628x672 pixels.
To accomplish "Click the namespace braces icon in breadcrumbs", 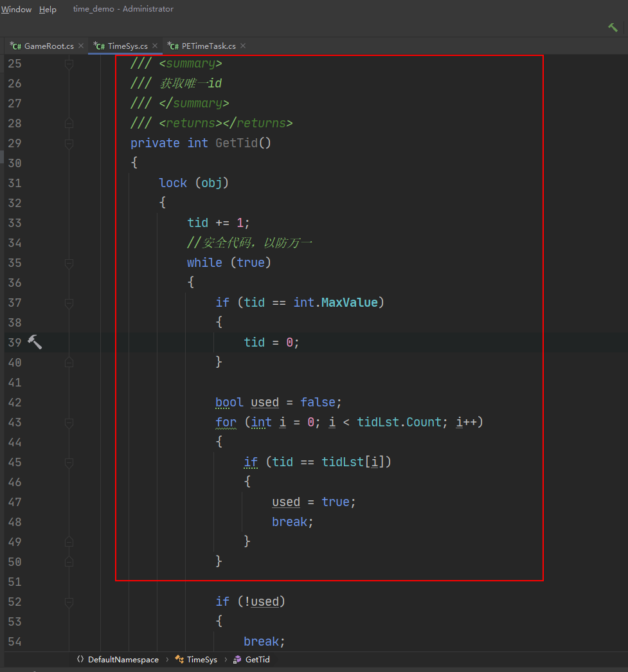I will point(80,659).
